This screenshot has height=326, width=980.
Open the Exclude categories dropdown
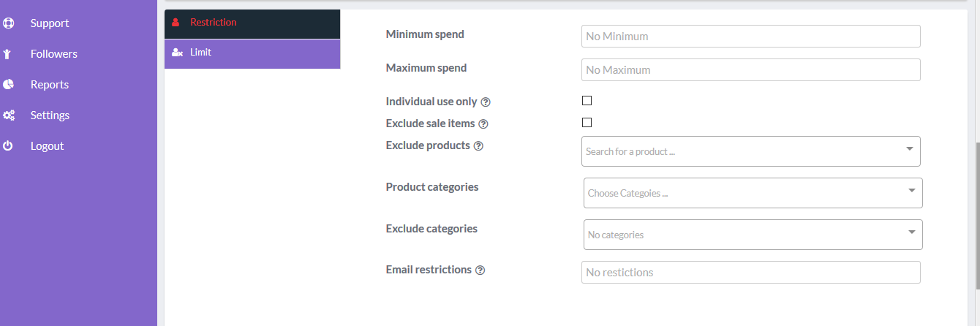[x=753, y=235]
